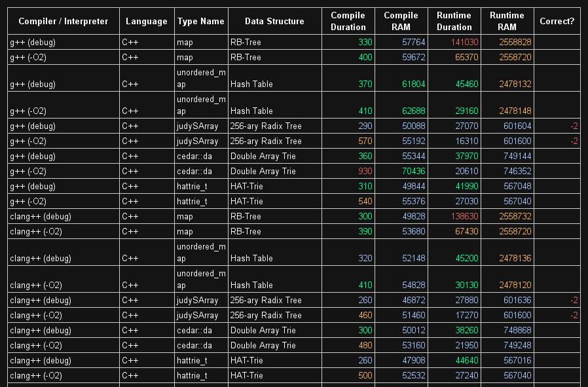
Task: Select runtime duration value 67430
Action: coord(466,231)
